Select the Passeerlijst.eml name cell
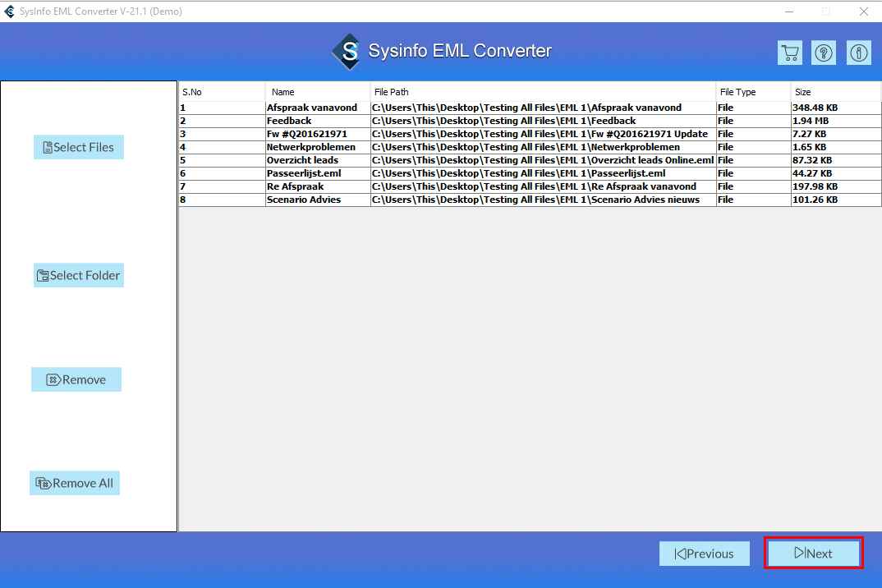The width and height of the screenshot is (882, 588). 318,173
